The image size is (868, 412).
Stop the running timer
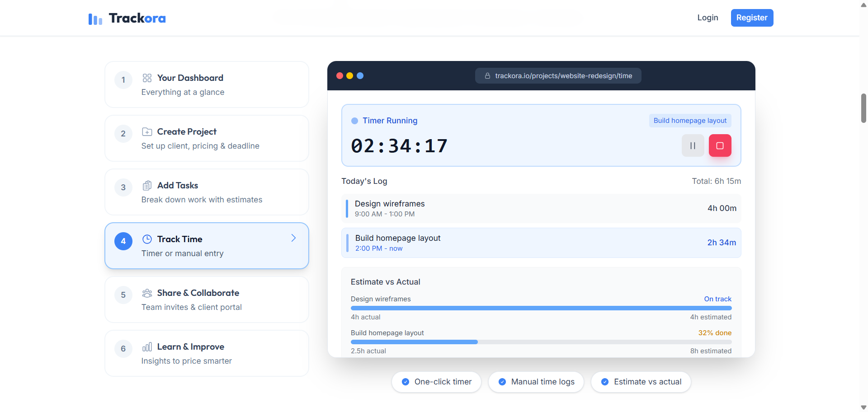tap(720, 145)
